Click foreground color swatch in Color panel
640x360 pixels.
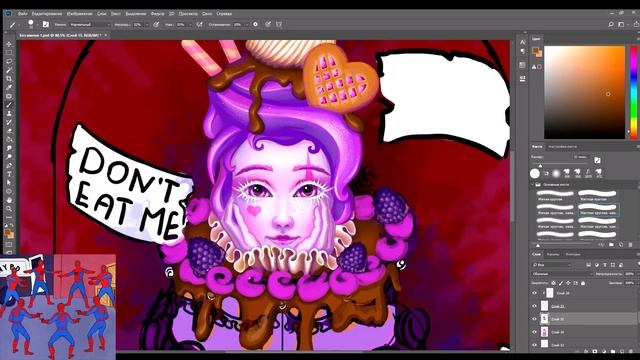point(535,51)
